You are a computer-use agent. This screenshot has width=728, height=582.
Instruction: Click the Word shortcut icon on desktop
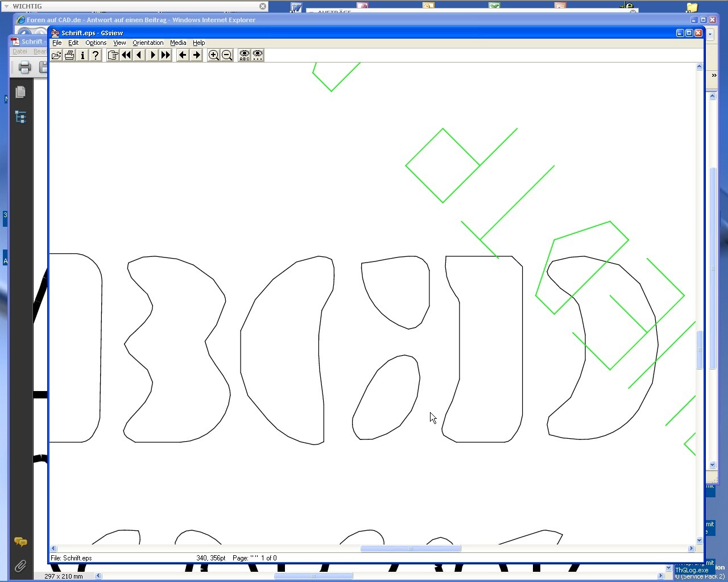click(x=296, y=7)
